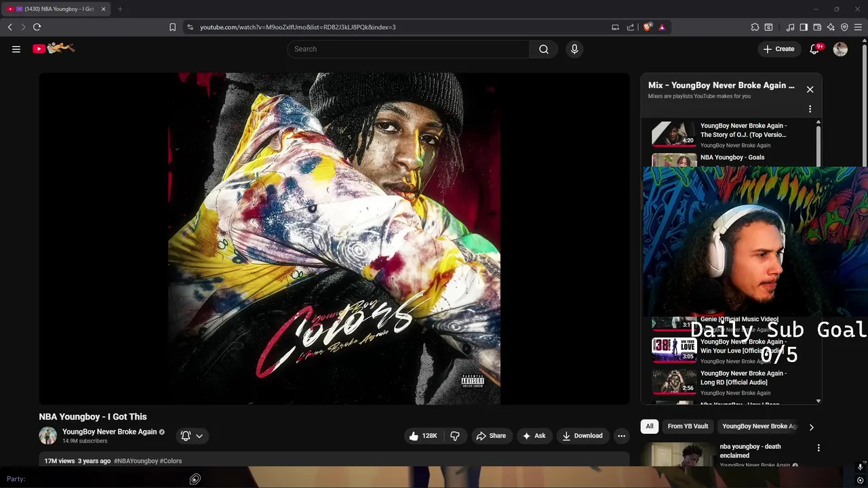
Task: Download the video
Action: click(x=583, y=436)
